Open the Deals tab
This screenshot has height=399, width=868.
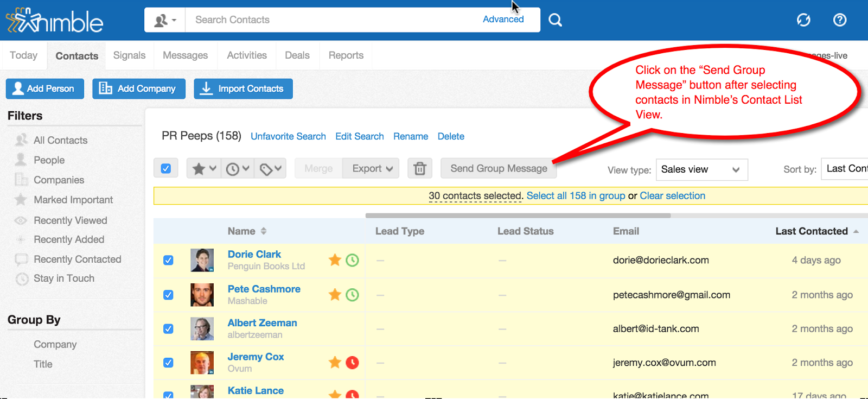(297, 55)
